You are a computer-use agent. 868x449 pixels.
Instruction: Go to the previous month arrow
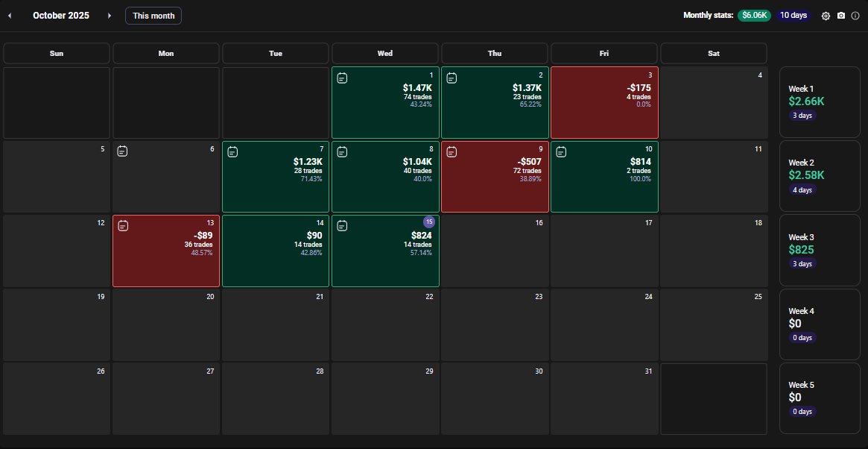pyautogui.click(x=10, y=16)
